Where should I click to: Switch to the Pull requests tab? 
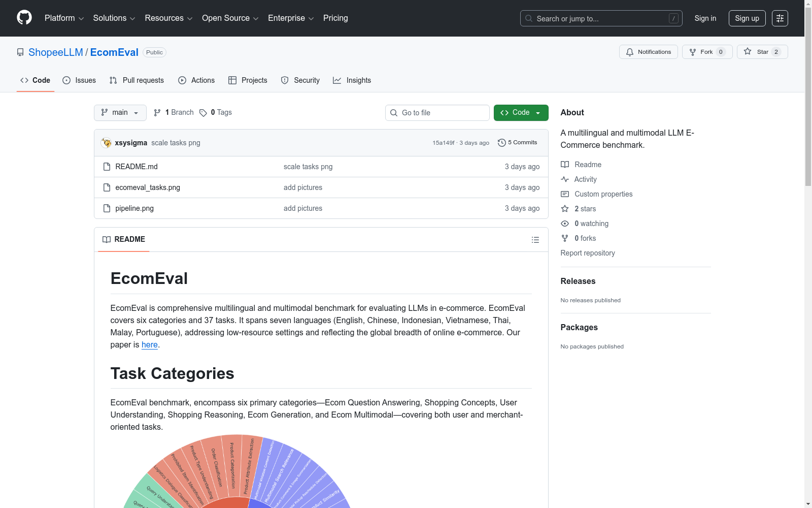pyautogui.click(x=137, y=80)
